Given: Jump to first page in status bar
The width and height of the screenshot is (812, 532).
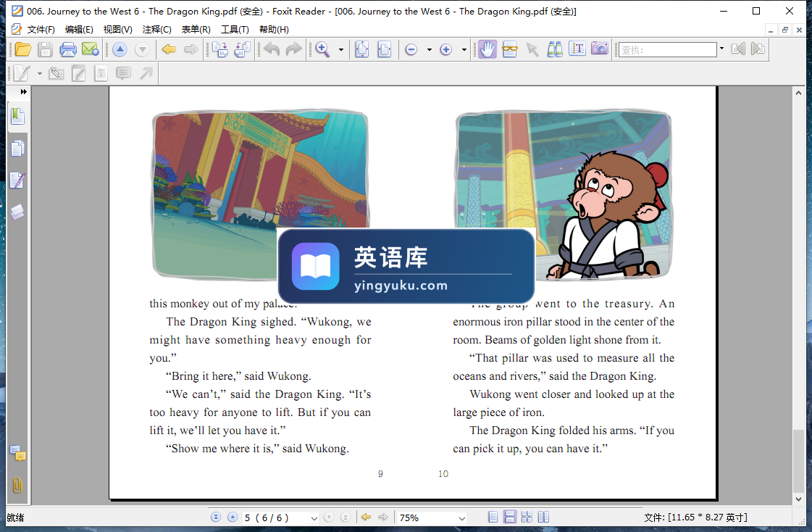Looking at the screenshot, I should tap(216, 518).
